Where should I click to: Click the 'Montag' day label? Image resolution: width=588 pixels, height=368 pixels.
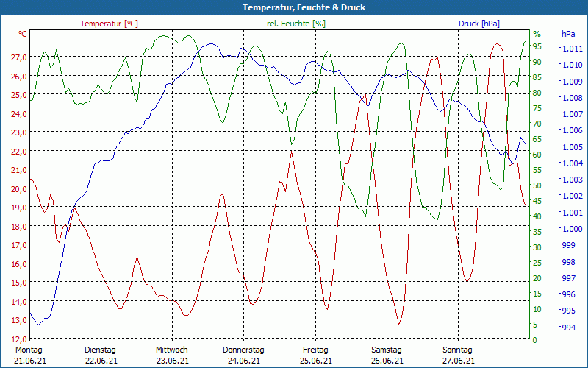[29, 350]
